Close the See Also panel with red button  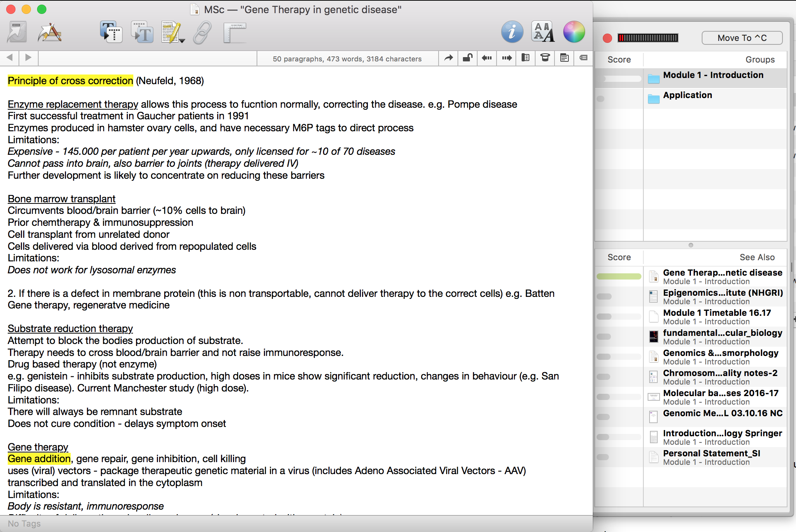tap(607, 38)
